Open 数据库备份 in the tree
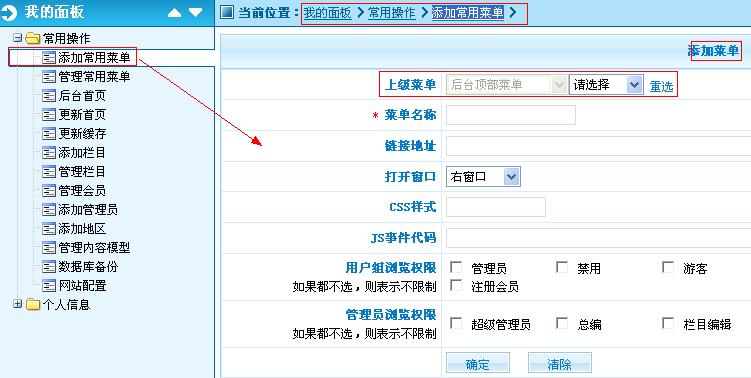 pos(88,266)
